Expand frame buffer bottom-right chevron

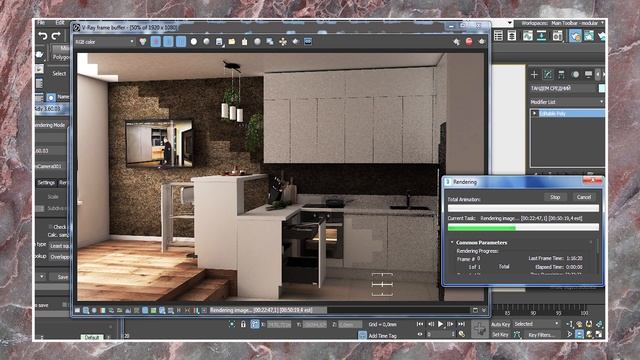point(484,311)
